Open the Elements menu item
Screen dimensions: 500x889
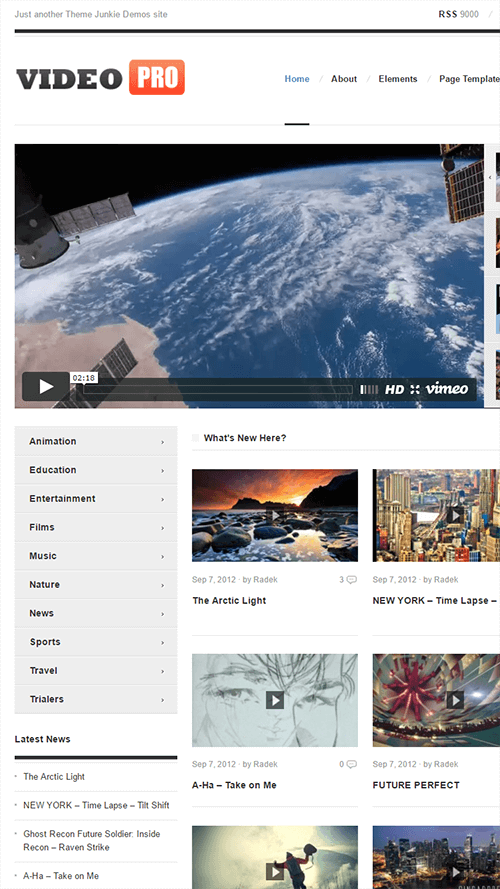coord(398,79)
